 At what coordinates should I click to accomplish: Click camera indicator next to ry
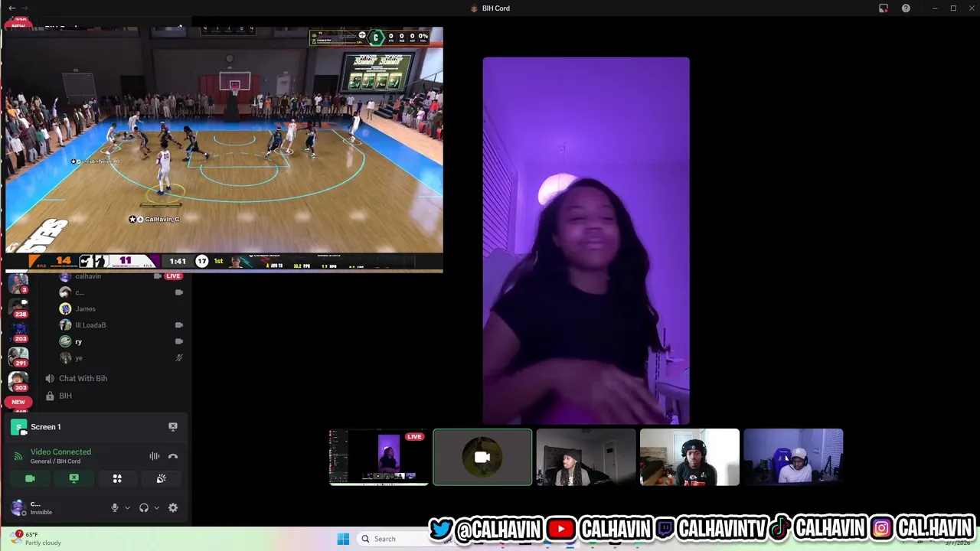[179, 341]
